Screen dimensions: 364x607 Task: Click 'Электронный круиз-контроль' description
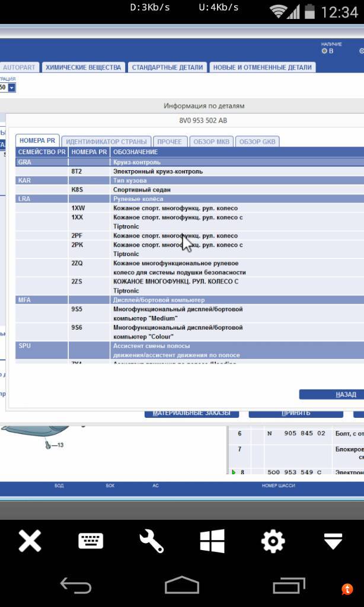(158, 171)
